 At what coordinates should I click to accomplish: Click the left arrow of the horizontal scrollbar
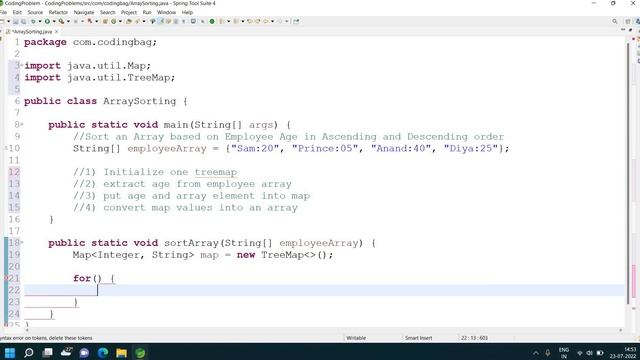tap(27, 330)
